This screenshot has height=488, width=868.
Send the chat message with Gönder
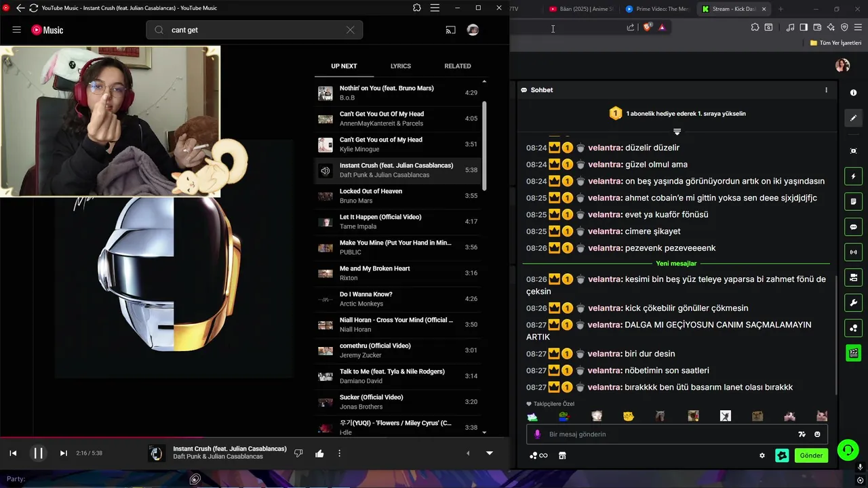click(811, 455)
